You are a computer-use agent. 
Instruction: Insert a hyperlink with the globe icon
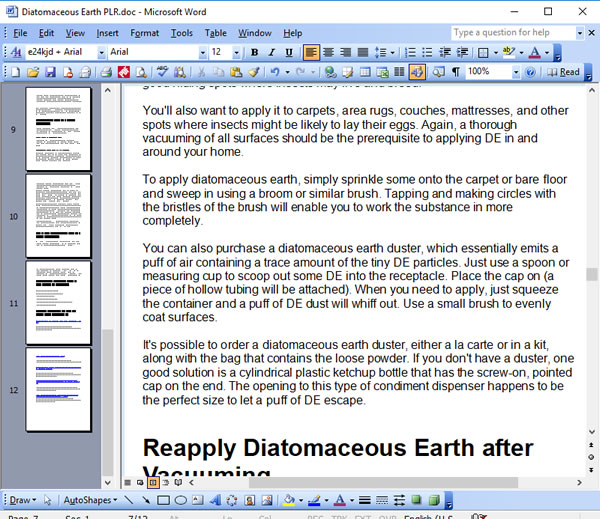[330, 72]
